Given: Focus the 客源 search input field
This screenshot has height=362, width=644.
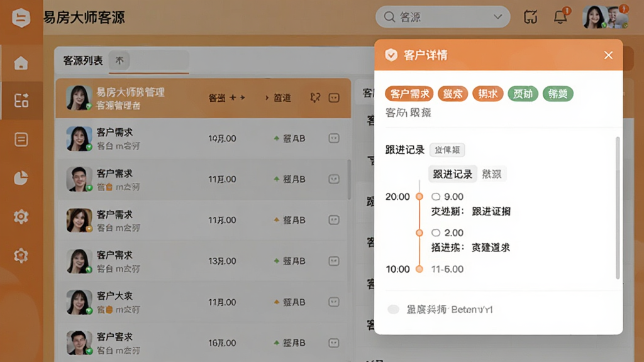Looking at the screenshot, I should (x=443, y=17).
